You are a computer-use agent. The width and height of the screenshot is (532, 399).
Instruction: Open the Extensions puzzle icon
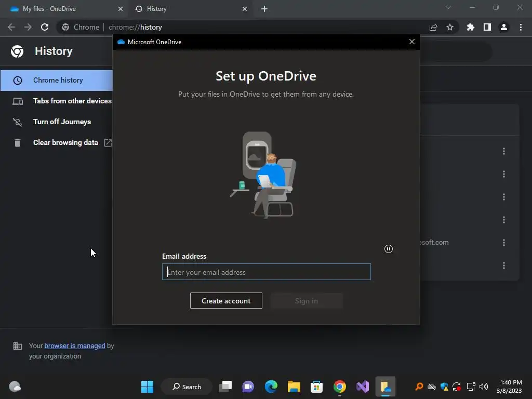471,27
